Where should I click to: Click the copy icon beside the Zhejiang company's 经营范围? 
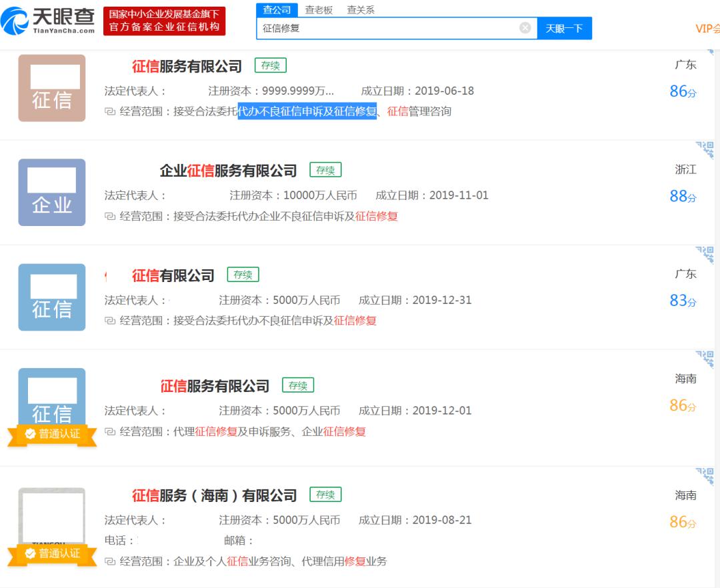point(110,216)
